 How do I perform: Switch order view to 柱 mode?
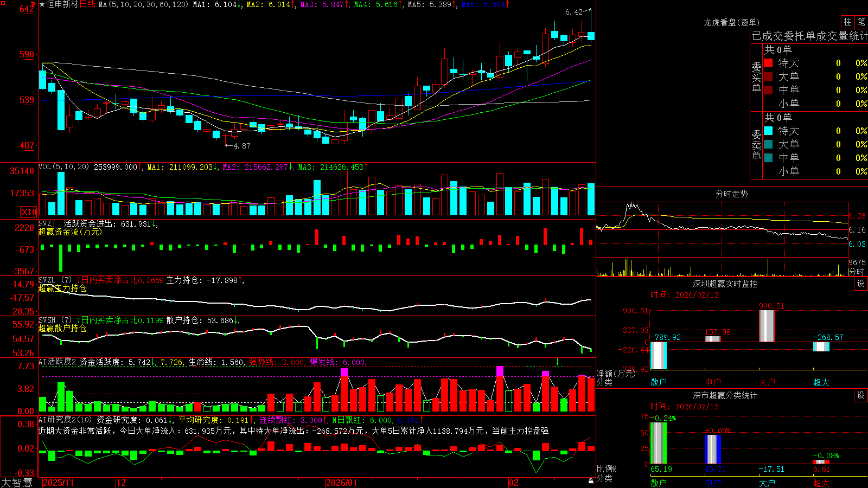pyautogui.click(x=847, y=22)
